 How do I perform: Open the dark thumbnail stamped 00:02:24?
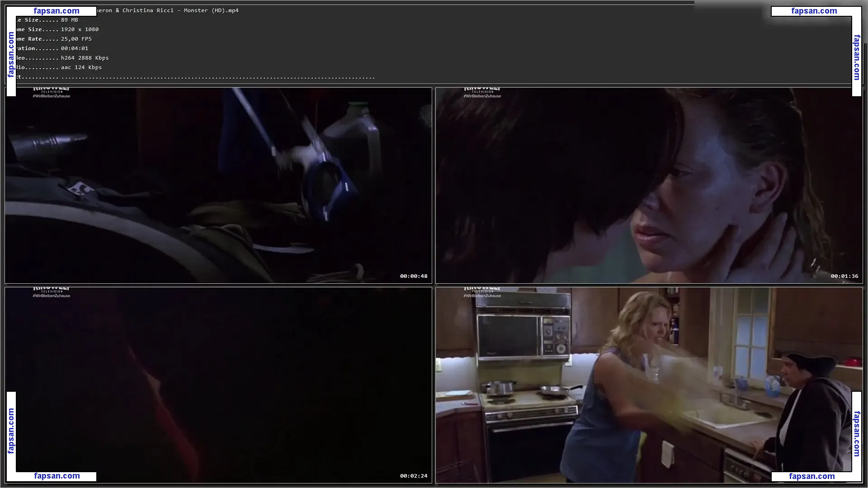(x=218, y=385)
